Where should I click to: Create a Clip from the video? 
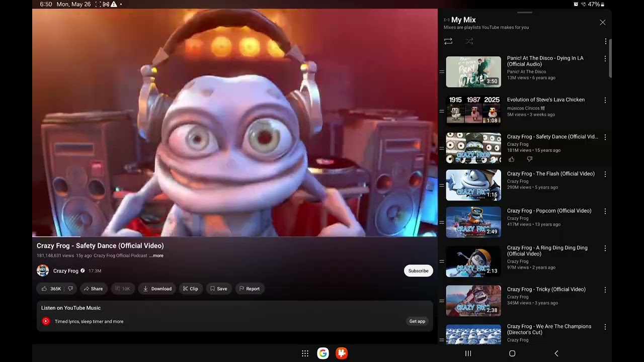pyautogui.click(x=190, y=289)
